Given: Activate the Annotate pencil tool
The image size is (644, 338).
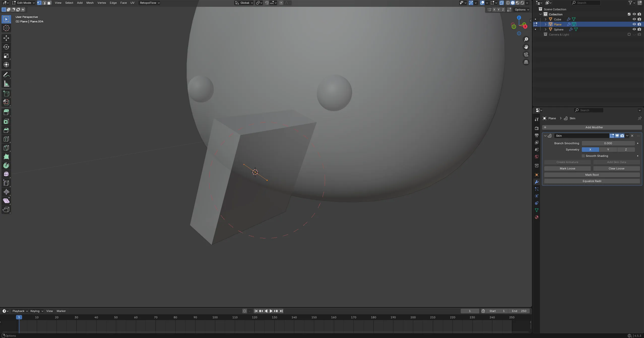Looking at the screenshot, I should point(6,75).
